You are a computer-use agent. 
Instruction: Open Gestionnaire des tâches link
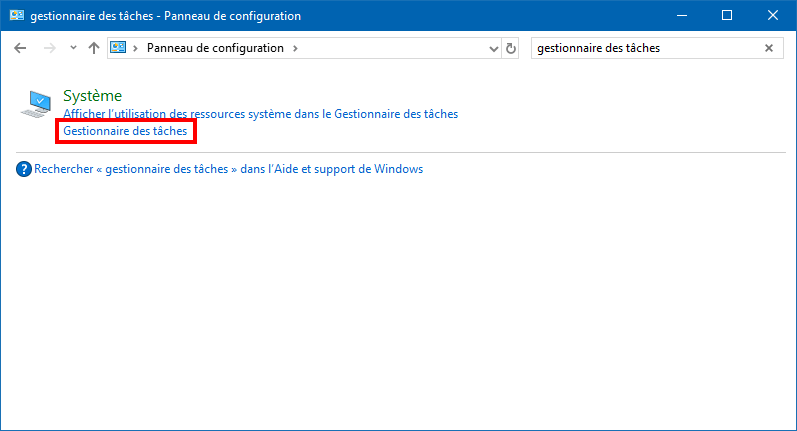(125, 131)
